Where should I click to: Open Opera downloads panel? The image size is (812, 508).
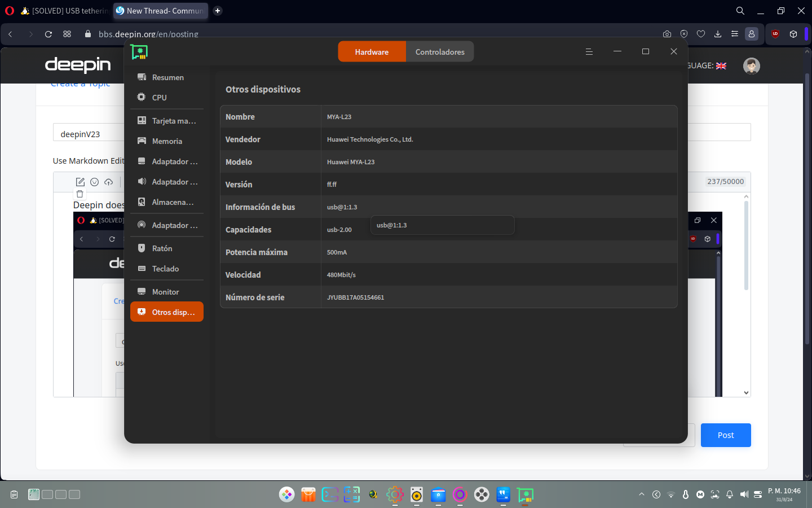718,34
